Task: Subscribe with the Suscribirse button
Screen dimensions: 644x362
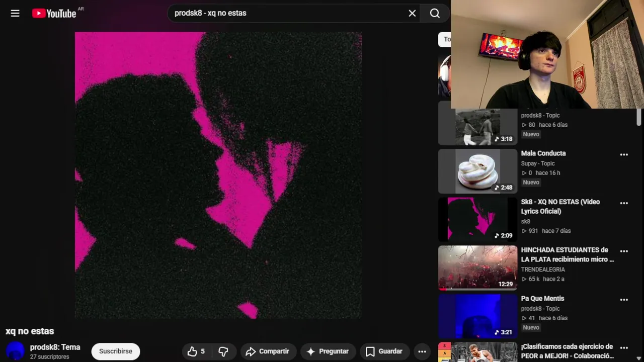Action: coord(116,351)
